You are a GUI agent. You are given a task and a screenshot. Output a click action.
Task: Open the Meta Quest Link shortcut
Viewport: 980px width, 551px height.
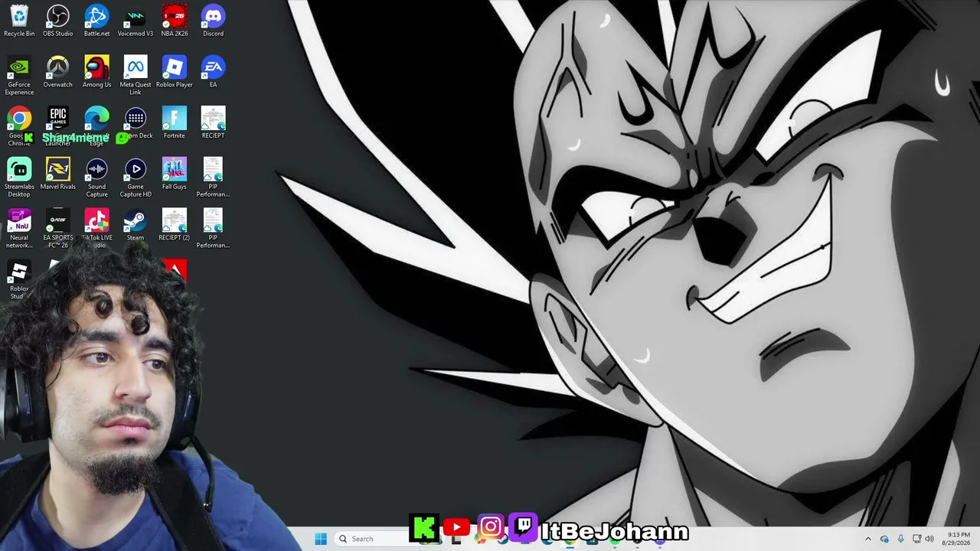[136, 76]
